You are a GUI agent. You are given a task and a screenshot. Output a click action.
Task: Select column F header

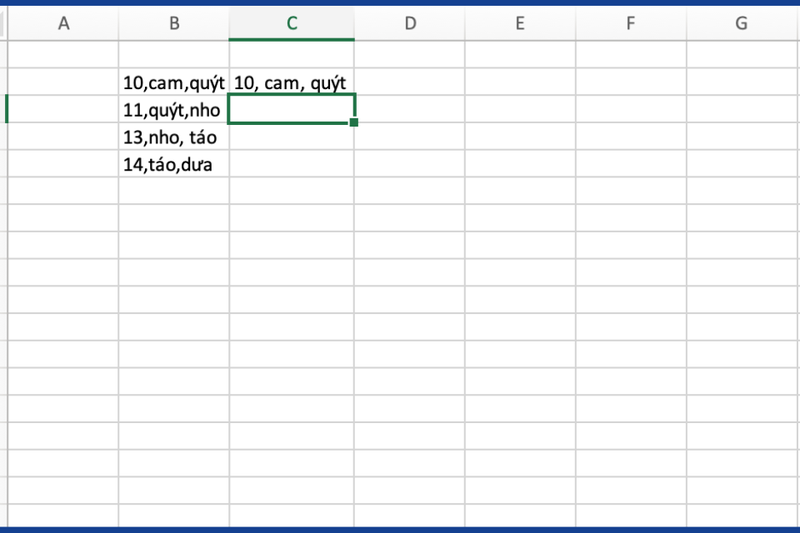(x=631, y=23)
